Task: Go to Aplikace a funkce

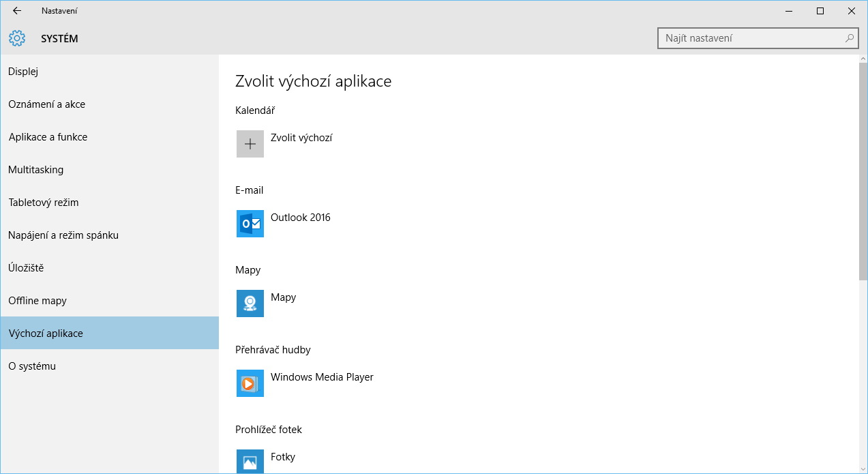Action: click(48, 137)
